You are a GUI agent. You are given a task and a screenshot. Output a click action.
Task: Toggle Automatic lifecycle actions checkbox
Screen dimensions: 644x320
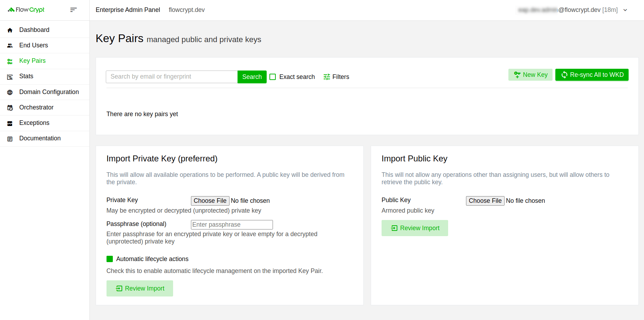[x=110, y=259]
